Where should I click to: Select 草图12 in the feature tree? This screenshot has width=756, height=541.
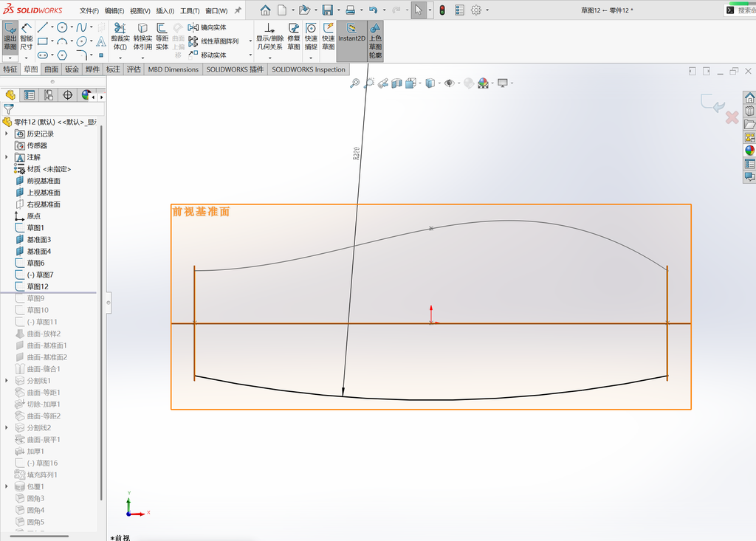click(x=38, y=286)
